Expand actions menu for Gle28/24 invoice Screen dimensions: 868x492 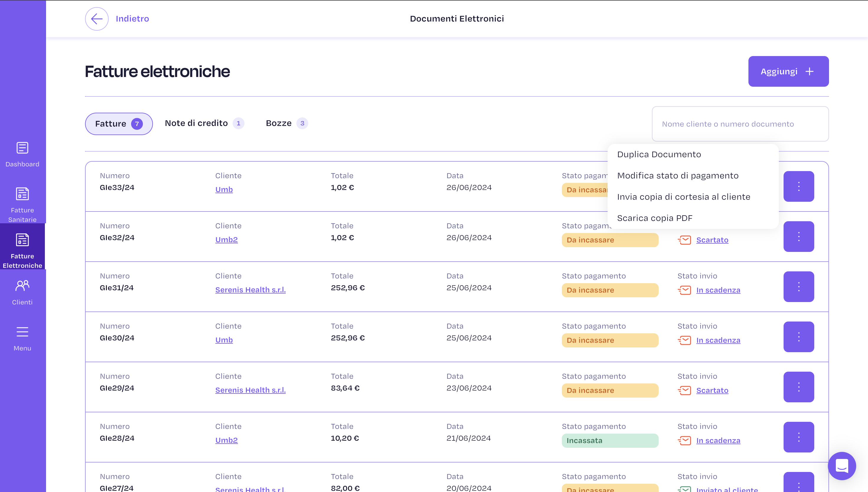(798, 437)
